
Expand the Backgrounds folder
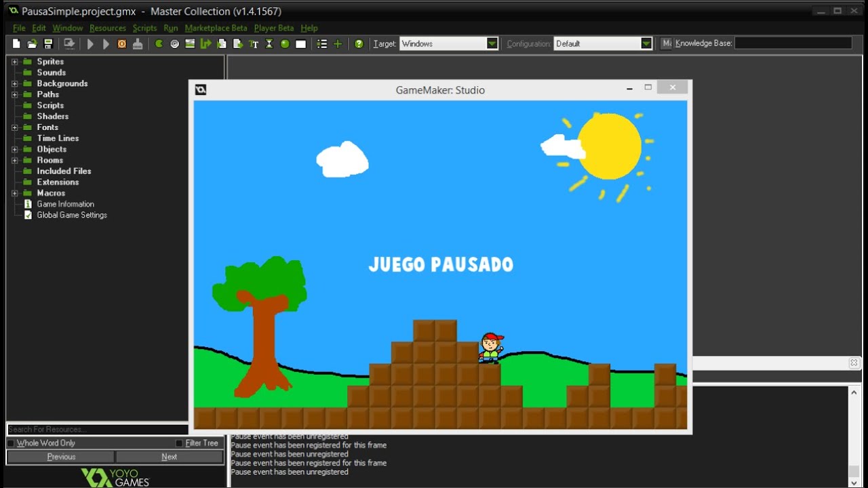click(14, 84)
